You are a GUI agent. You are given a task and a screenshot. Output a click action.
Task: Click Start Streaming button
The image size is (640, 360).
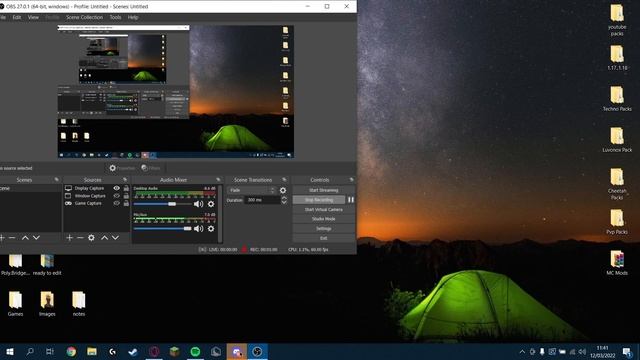coord(323,190)
